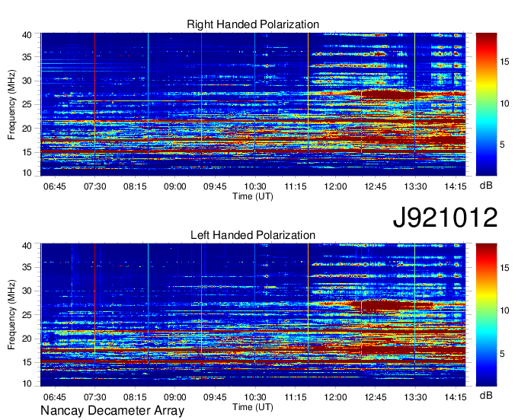
Task: Click the 15 MHz tick of Left Handed plot
Action: (27, 362)
